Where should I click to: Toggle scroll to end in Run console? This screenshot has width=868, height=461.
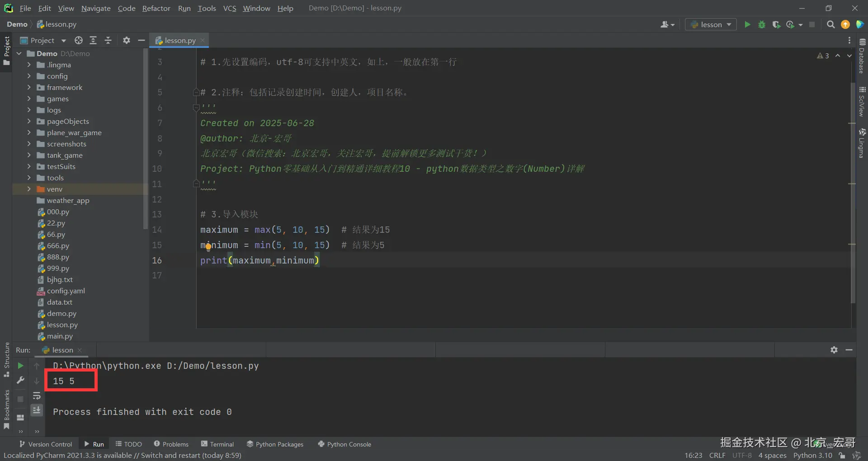tap(37, 410)
